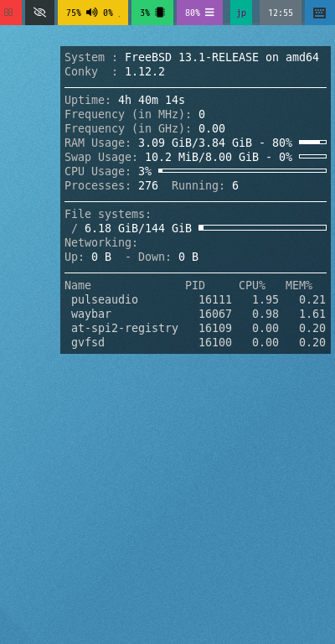Click the root filesystem usage bar
This screenshot has width=335, height=644.
262,227
